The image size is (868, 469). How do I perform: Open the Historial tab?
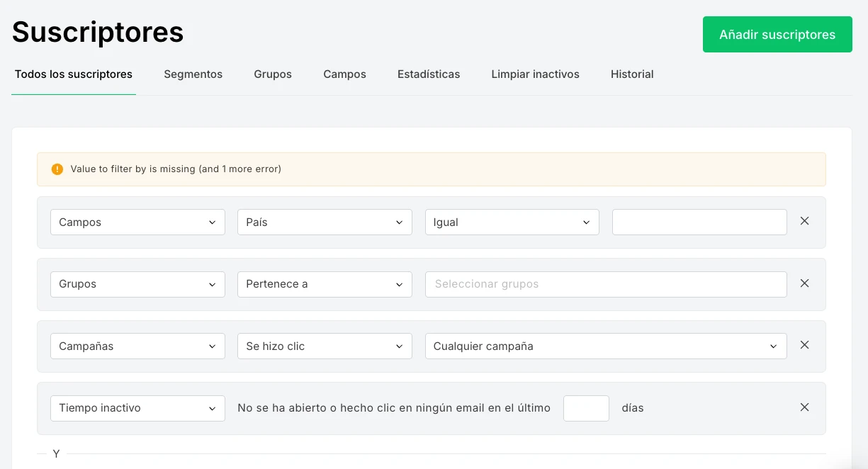[x=632, y=74]
